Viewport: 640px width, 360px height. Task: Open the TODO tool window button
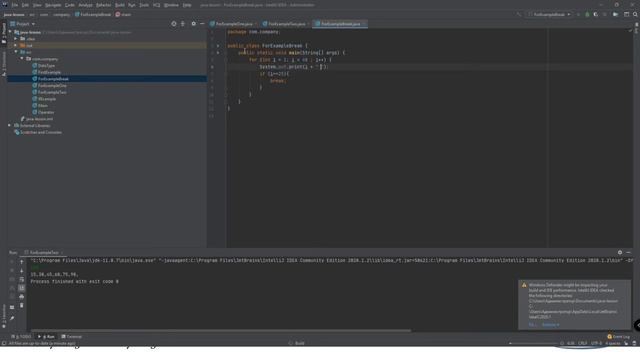pyautogui.click(x=22, y=337)
